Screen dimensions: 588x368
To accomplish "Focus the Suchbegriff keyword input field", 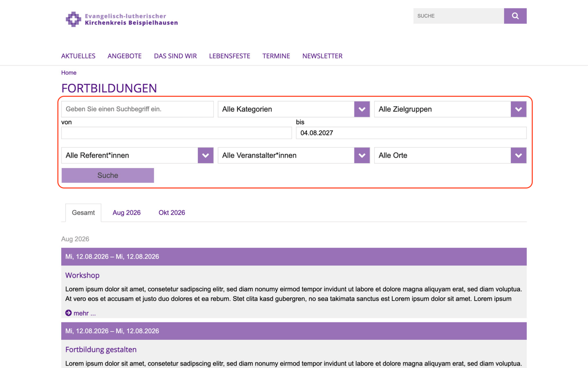I will [137, 109].
